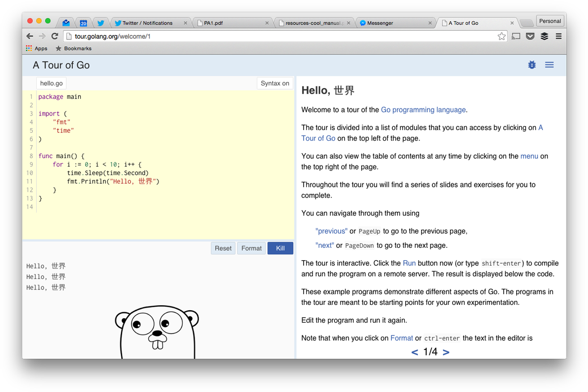The height and width of the screenshot is (392, 588).
Task: Click the "previous" link
Action: [x=331, y=231]
